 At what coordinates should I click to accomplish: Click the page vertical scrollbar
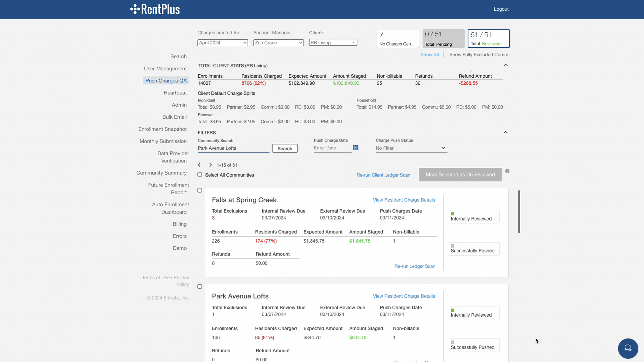(x=519, y=211)
